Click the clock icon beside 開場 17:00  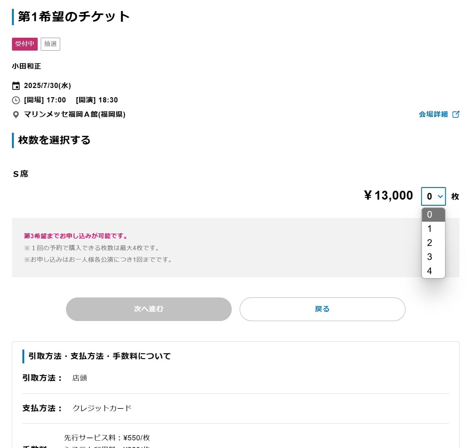16,100
